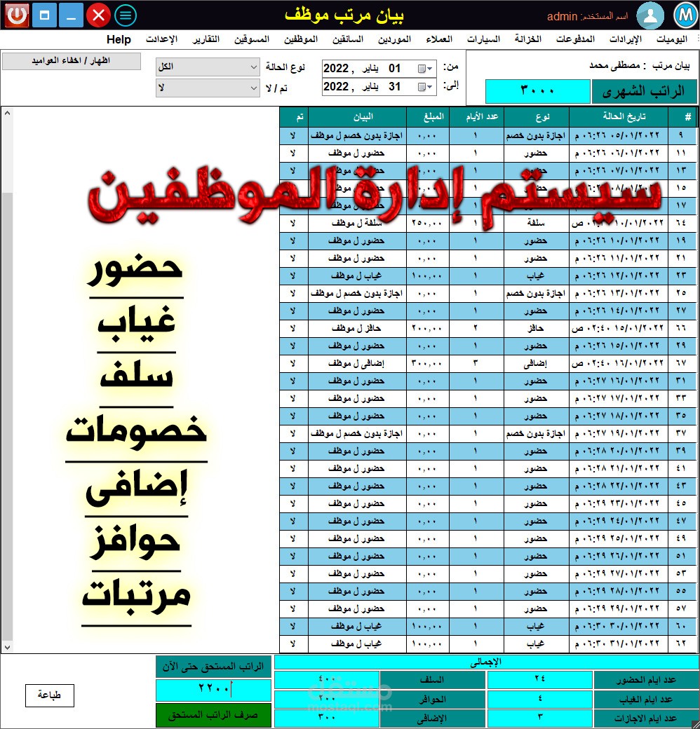Click the round M logo icon
This screenshot has width=700, height=729.
685,15
